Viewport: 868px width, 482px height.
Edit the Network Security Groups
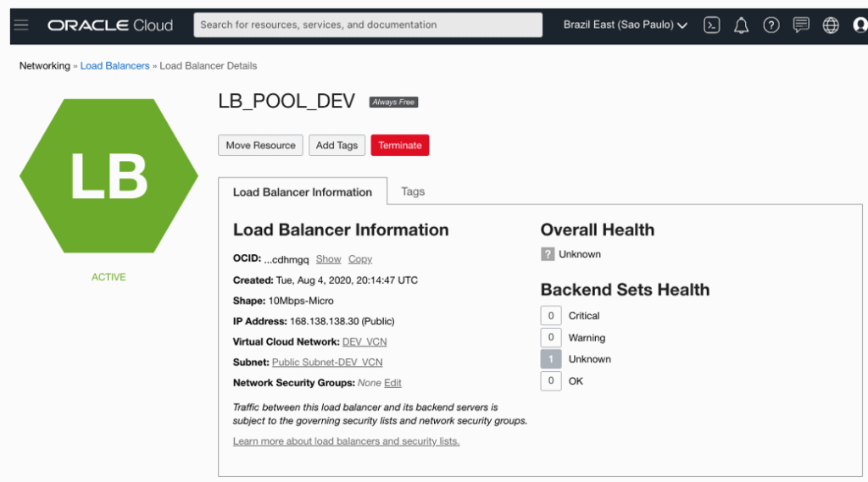(x=392, y=383)
